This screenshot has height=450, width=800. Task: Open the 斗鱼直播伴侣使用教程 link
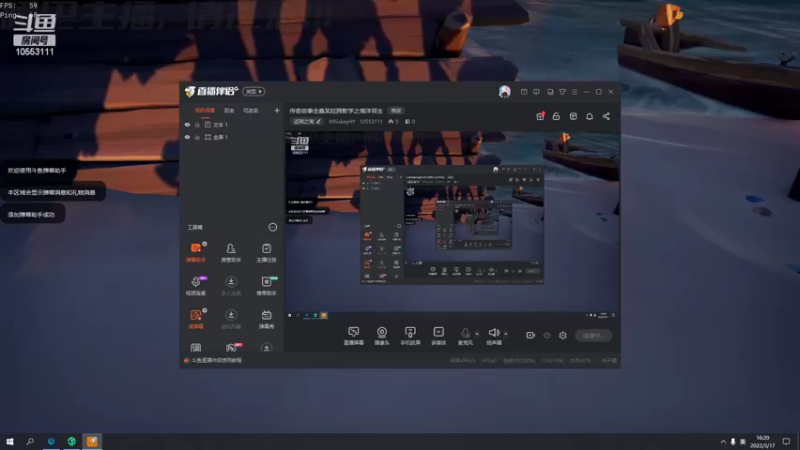click(x=217, y=360)
